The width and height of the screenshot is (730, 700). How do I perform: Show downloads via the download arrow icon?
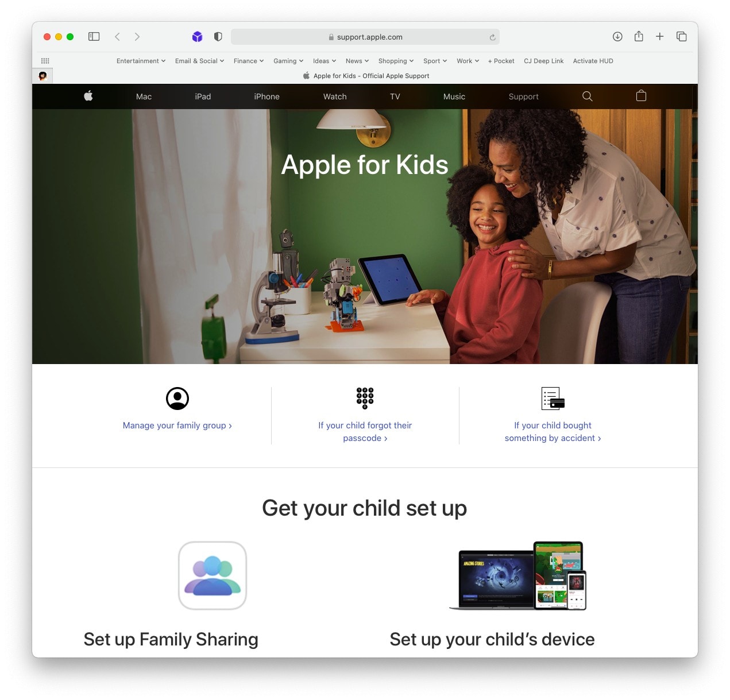[617, 37]
